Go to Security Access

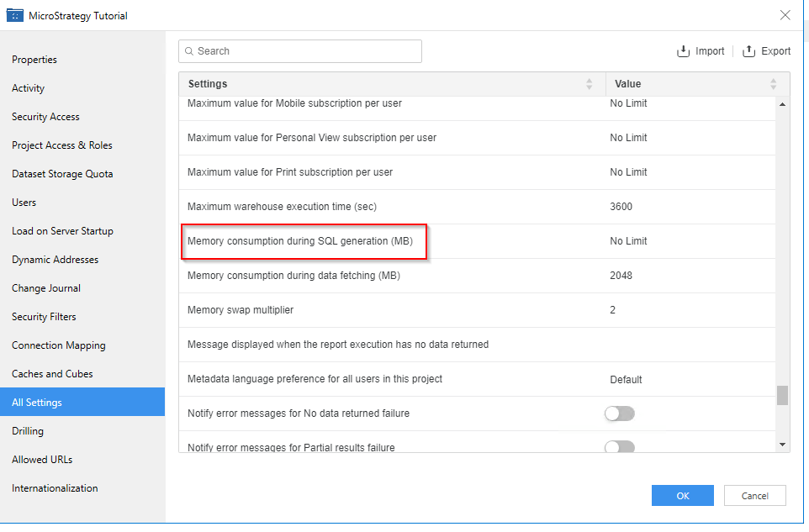45,117
